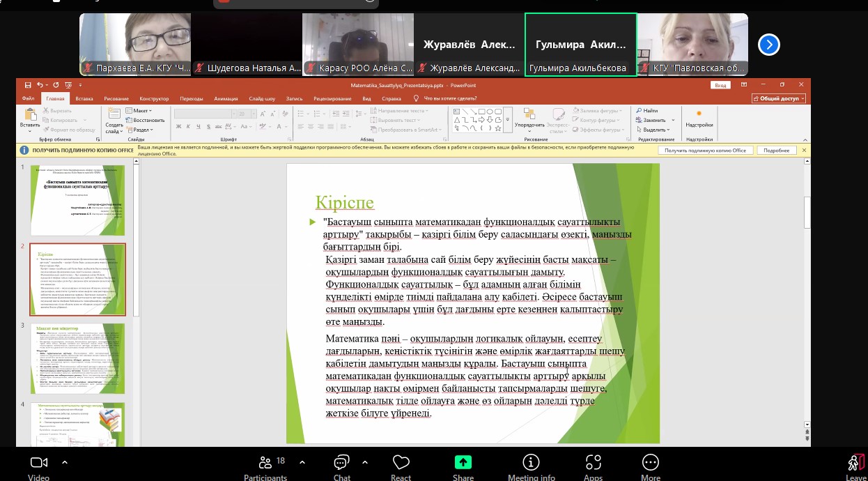Click the Share screen icon in Zoom
Viewport: 868px width, 481px height.
point(463,463)
